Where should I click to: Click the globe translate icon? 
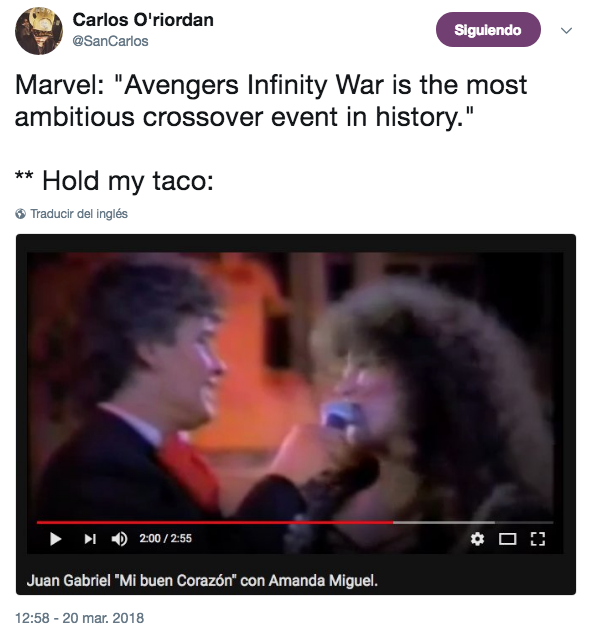(x=20, y=214)
